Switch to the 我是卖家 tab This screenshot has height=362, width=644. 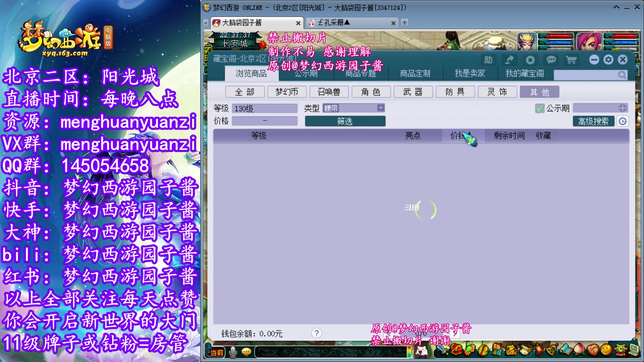[470, 73]
